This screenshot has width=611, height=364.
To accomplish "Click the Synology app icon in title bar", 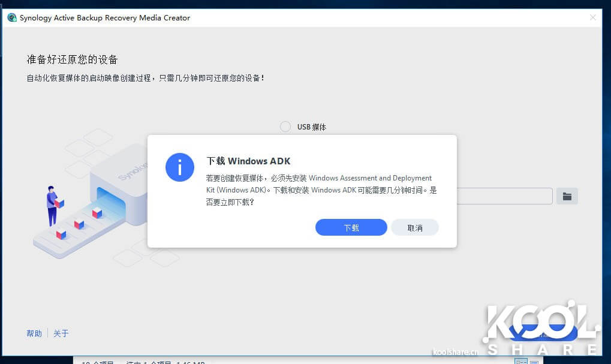I will pos(12,18).
